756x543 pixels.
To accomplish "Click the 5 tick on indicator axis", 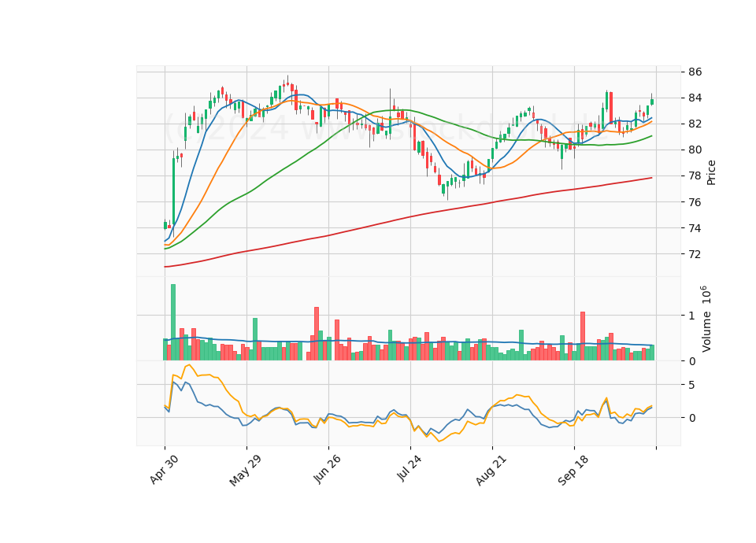I will click(x=692, y=385).
